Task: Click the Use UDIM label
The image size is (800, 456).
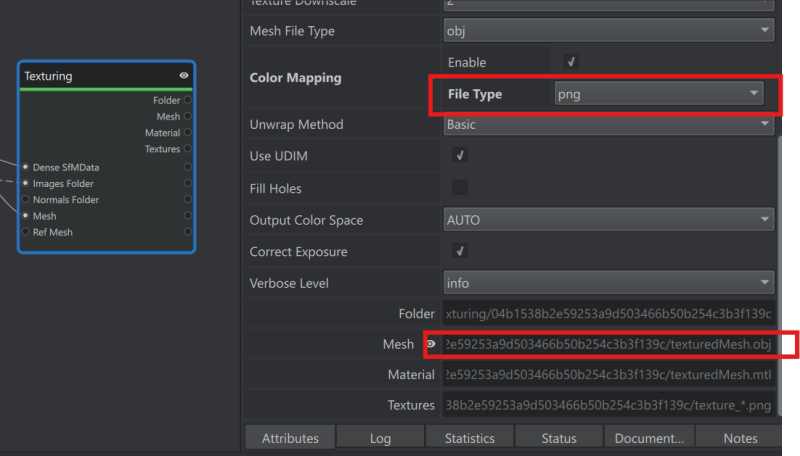Action: point(279,156)
